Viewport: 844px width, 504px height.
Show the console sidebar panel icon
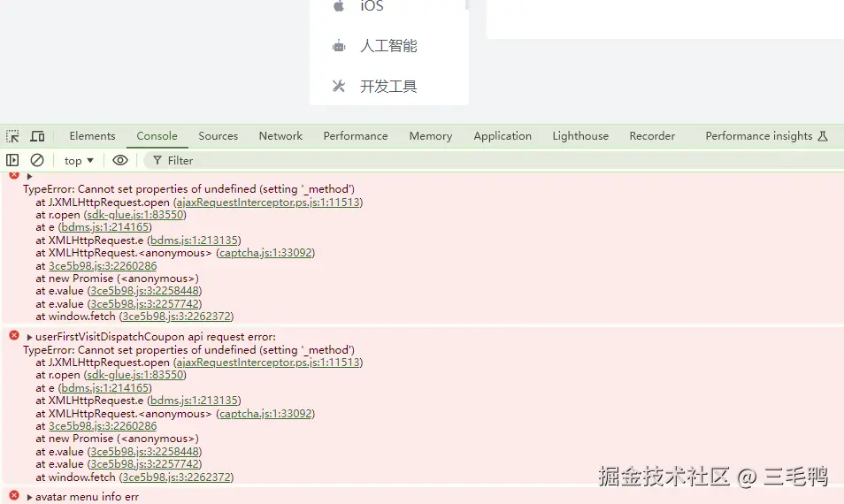click(12, 160)
